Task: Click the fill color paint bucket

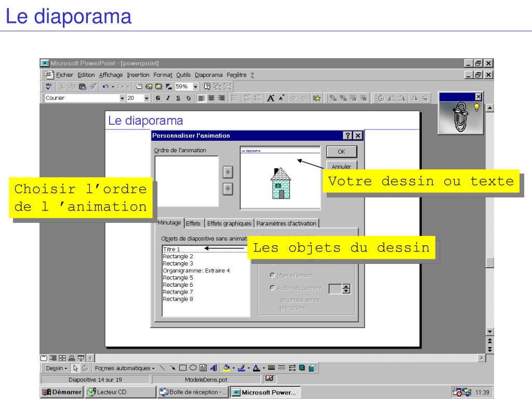Action: tap(227, 368)
